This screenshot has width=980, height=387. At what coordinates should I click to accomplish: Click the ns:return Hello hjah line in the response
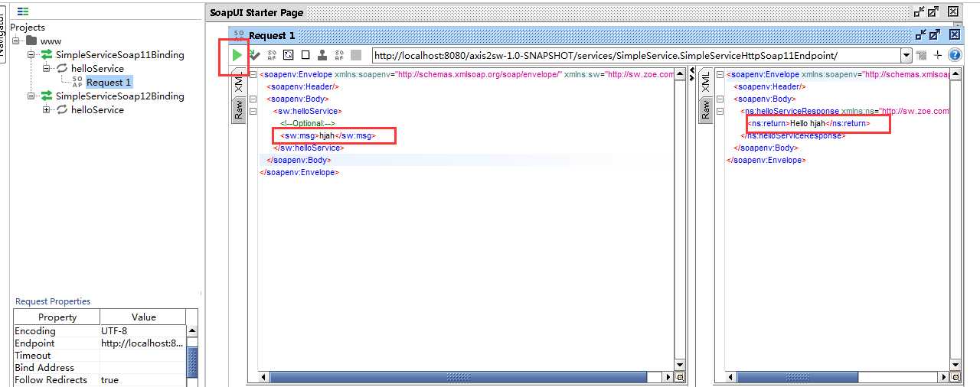pyautogui.click(x=808, y=123)
